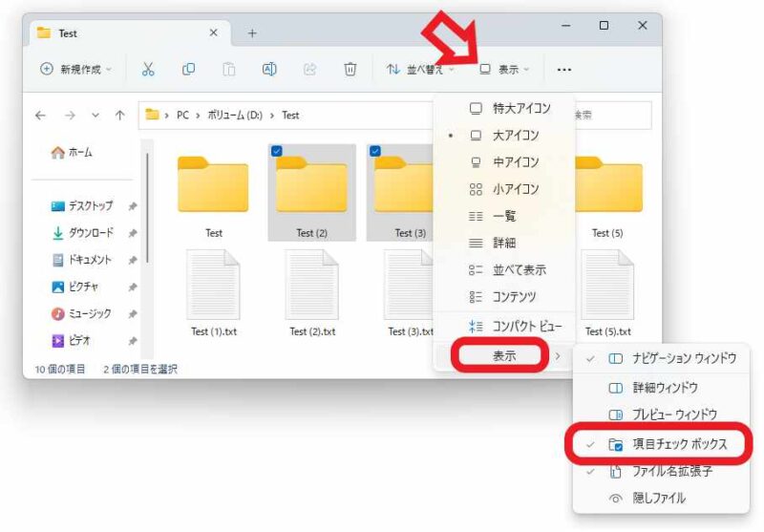Toggle the Details pane option
764x532 pixels.
(661, 388)
